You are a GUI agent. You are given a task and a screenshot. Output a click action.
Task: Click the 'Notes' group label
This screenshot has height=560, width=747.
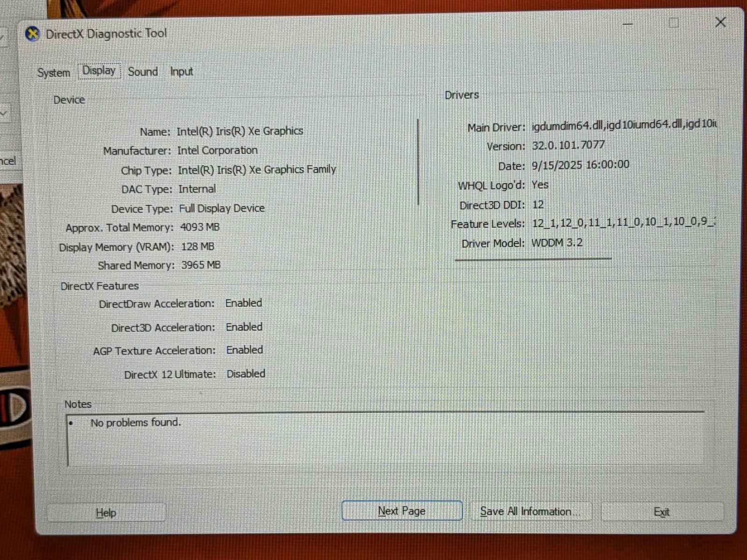tap(78, 404)
